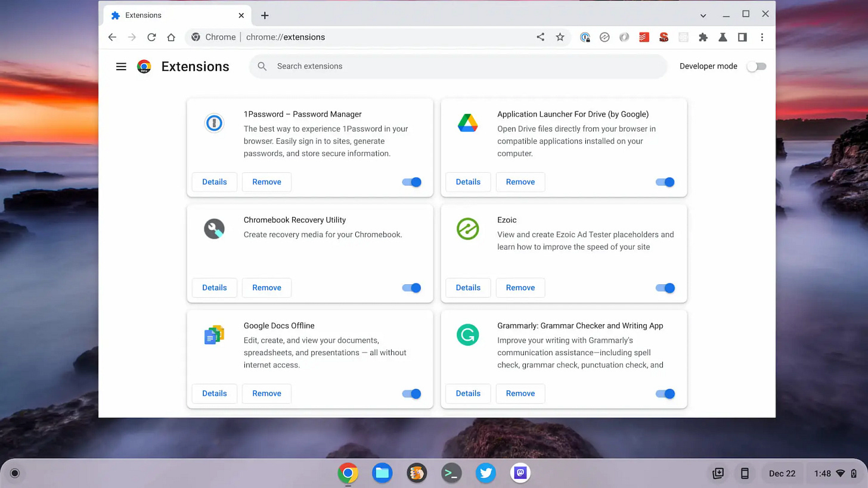The width and height of the screenshot is (868, 488).
Task: Open the Twitter app from the shelf
Action: click(486, 473)
